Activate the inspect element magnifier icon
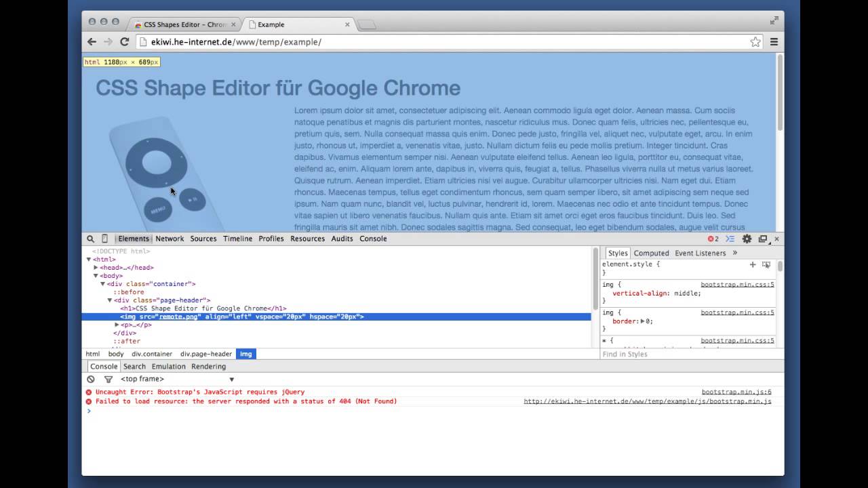Screen dimensions: 868x488 [90, 239]
